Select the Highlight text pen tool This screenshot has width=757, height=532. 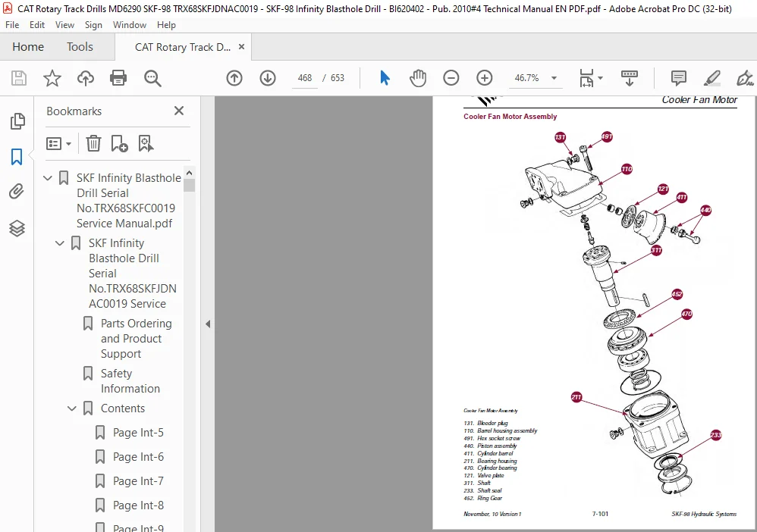[712, 77]
